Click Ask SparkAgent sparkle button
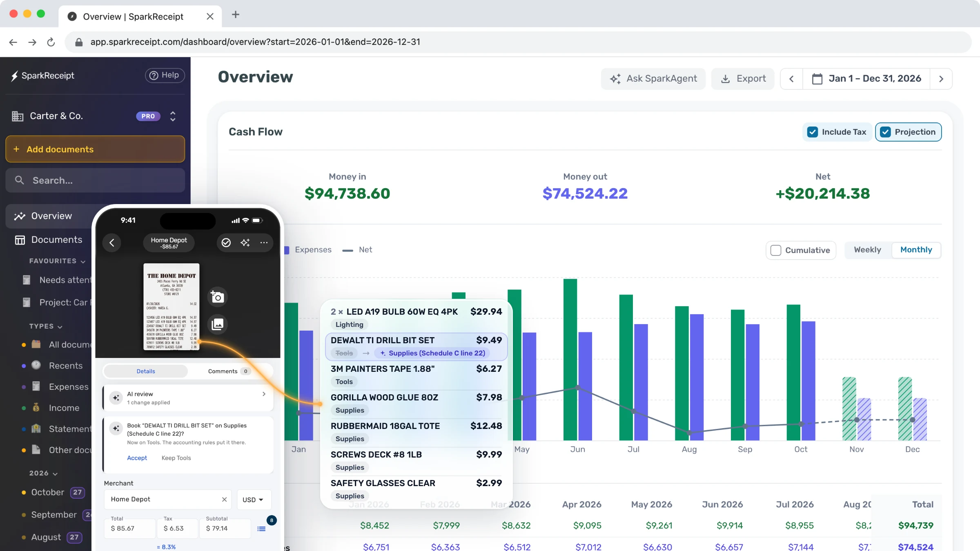980x551 pixels. point(653,79)
